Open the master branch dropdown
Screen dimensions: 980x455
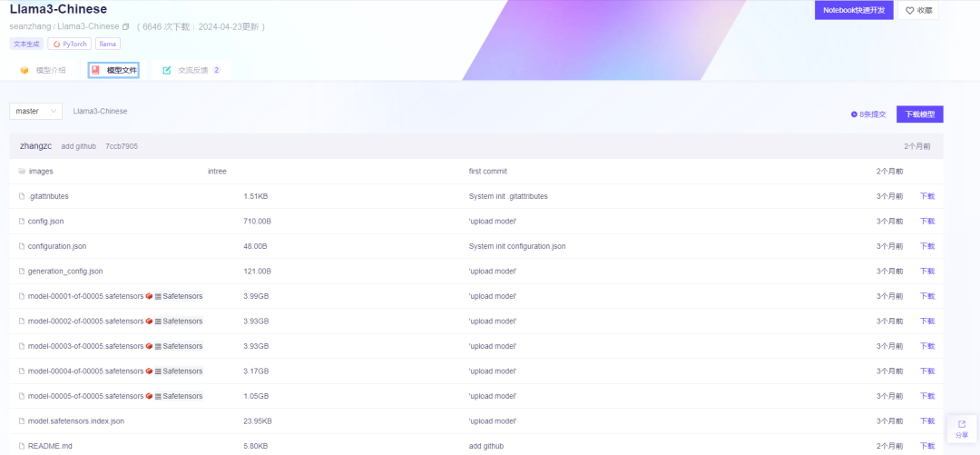(x=35, y=111)
